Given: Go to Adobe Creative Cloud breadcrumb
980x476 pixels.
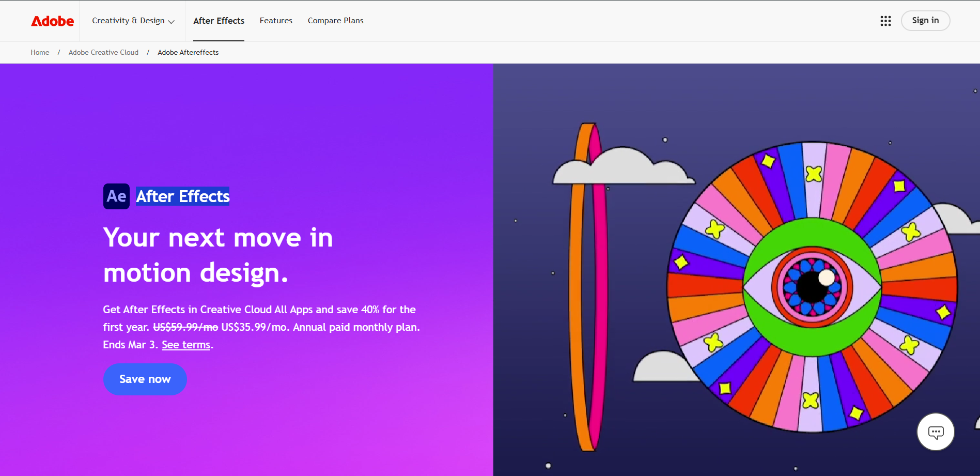Looking at the screenshot, I should [103, 52].
